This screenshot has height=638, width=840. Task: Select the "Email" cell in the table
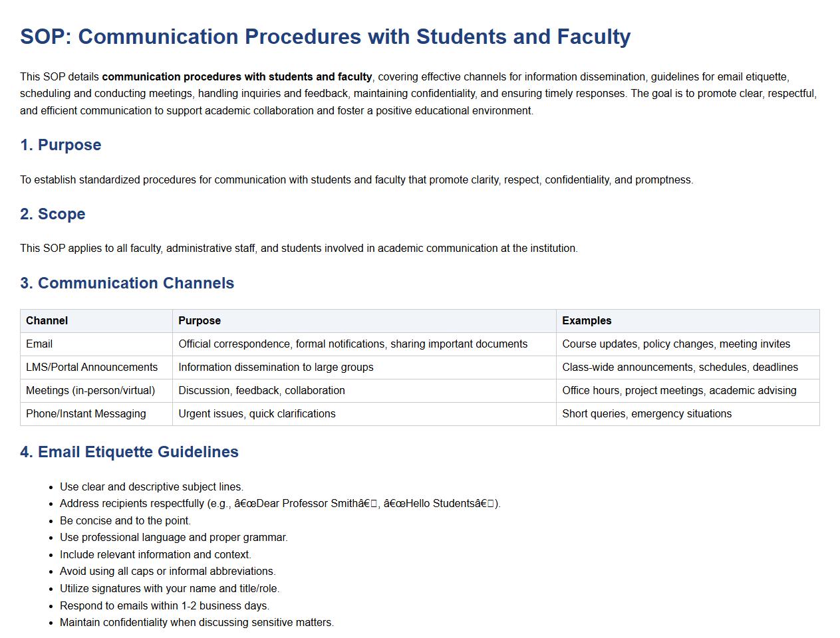[39, 344]
